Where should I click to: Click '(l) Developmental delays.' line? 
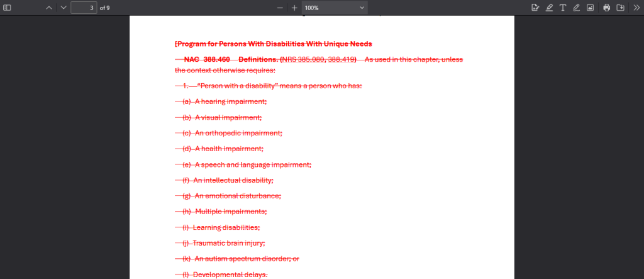click(x=225, y=274)
